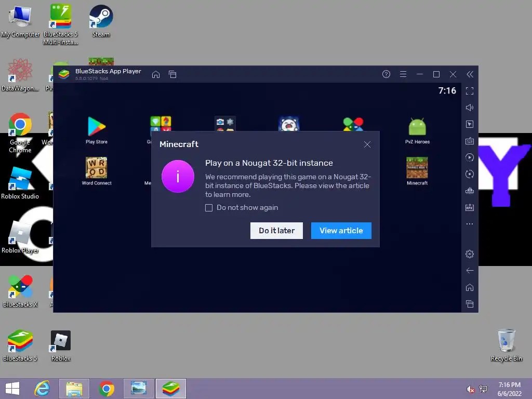
Task: Open BlueStacks settings gear in sidebar
Action: click(x=470, y=254)
